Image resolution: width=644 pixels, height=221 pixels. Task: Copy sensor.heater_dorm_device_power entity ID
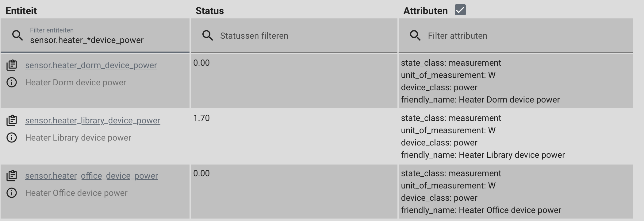(12, 65)
